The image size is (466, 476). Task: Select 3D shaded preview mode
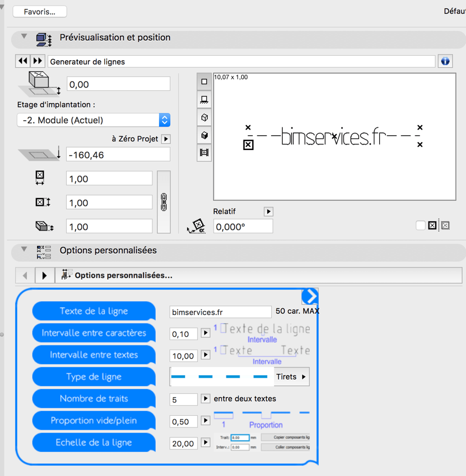(x=204, y=135)
